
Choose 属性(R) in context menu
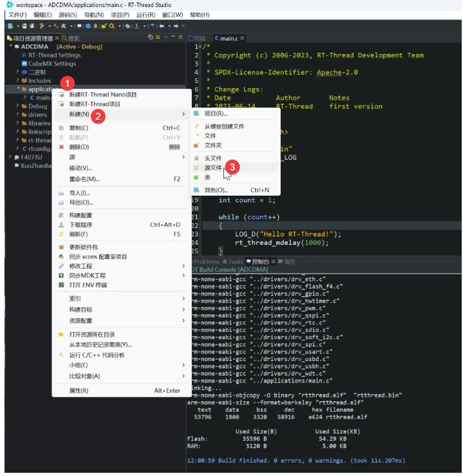121,390
